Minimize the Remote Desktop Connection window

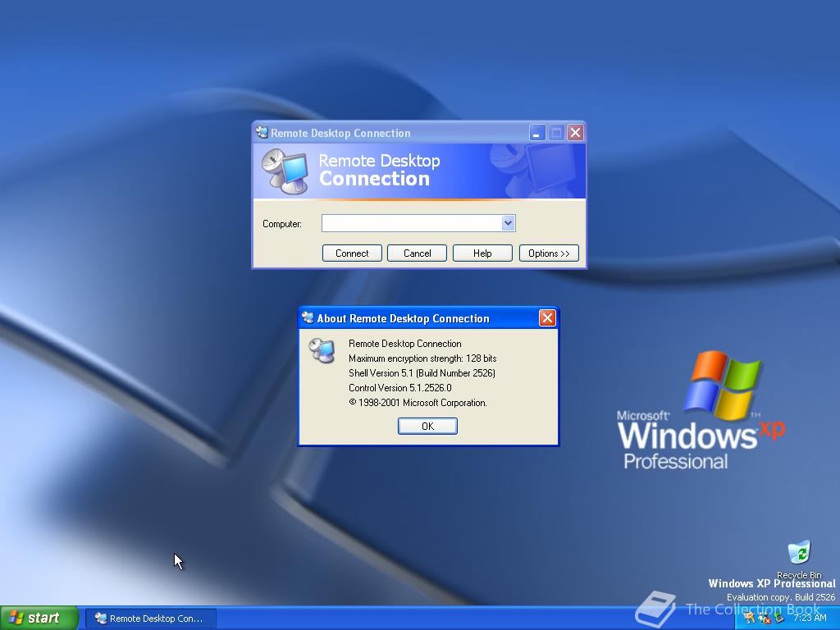(x=537, y=132)
